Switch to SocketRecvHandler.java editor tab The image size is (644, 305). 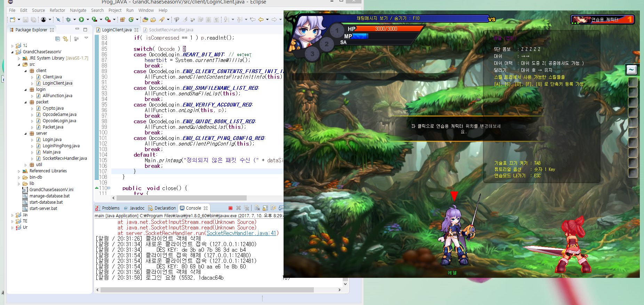(168, 30)
